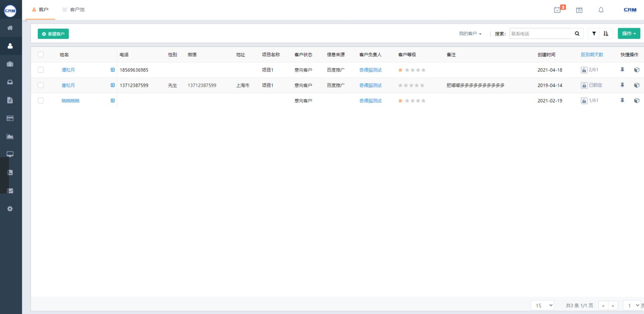Screen dimensions: 644x314
Task: Toggle the select-all header checkbox
Action: click(x=41, y=54)
